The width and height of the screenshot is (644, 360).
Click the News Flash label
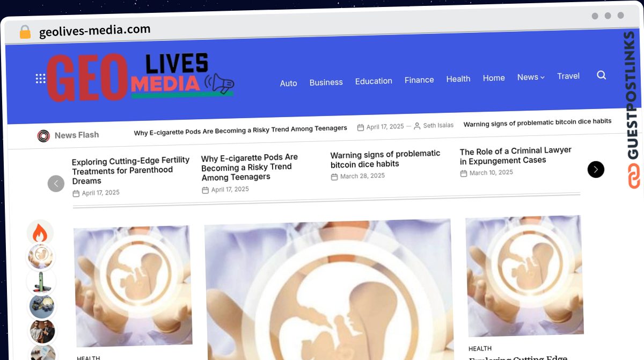(x=77, y=135)
